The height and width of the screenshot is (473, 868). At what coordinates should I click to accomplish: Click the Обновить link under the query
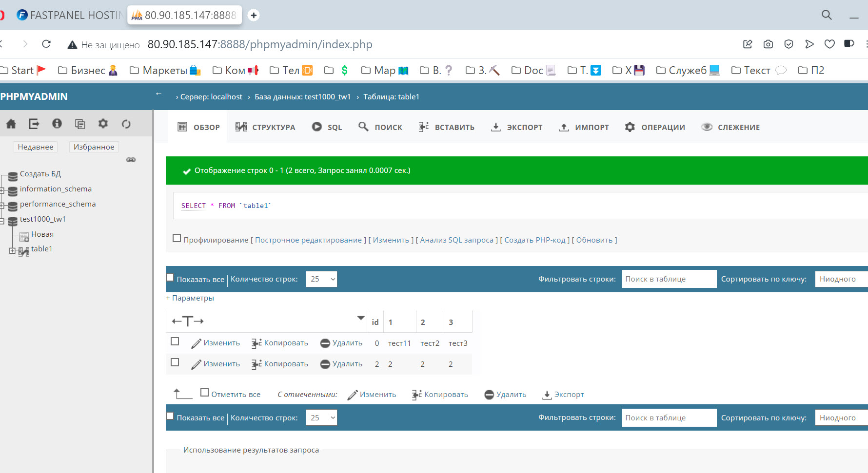click(594, 240)
